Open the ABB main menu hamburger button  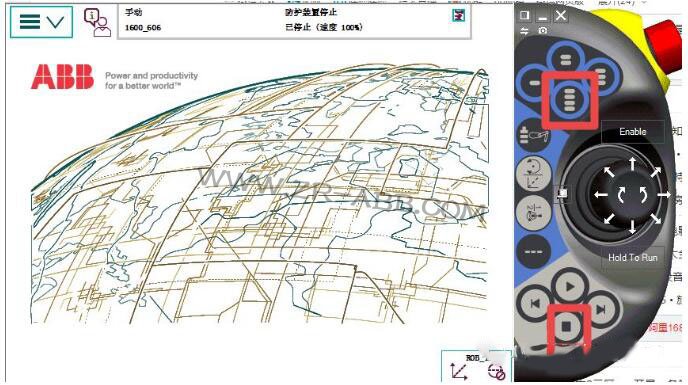pos(41,22)
